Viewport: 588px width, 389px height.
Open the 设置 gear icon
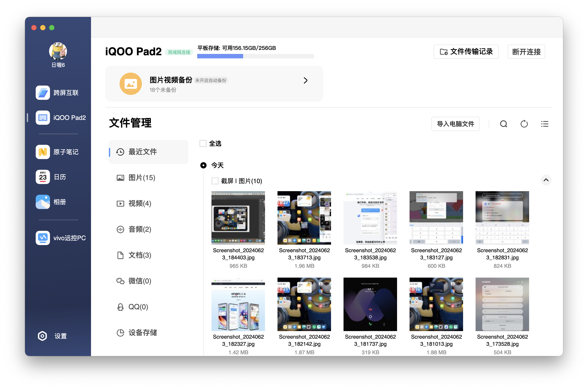click(42, 336)
